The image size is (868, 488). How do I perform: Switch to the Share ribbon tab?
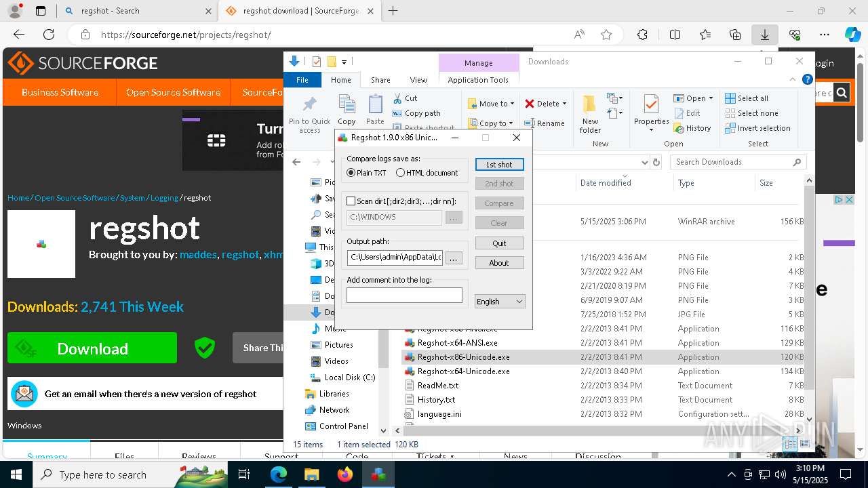click(x=380, y=80)
